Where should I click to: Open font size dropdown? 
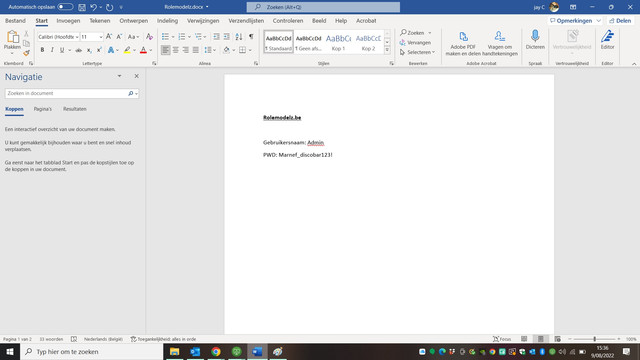(101, 37)
